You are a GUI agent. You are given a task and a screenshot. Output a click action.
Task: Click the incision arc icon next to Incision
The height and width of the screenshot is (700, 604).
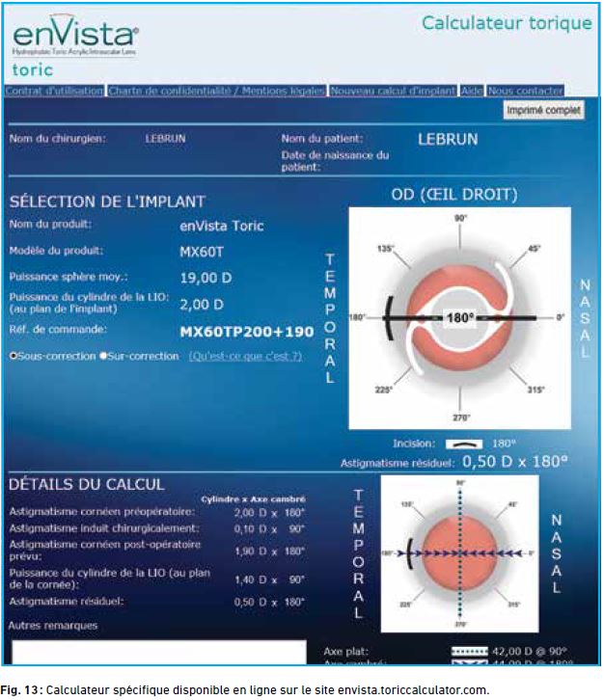click(x=464, y=444)
